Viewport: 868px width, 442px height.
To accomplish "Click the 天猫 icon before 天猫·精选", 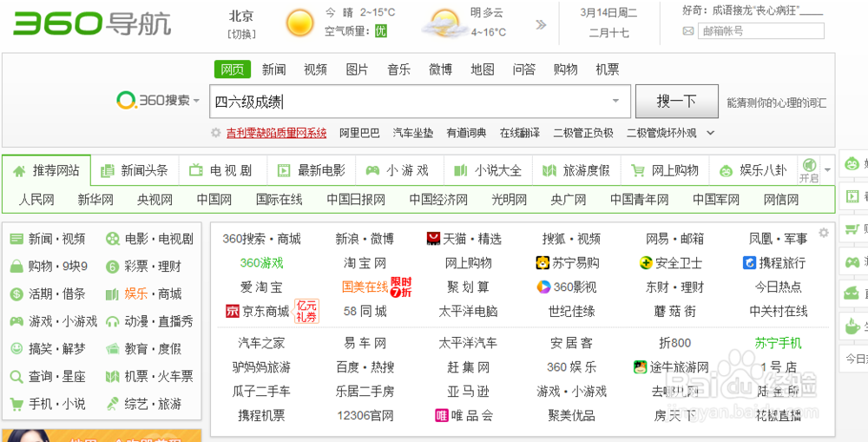I will pyautogui.click(x=433, y=239).
